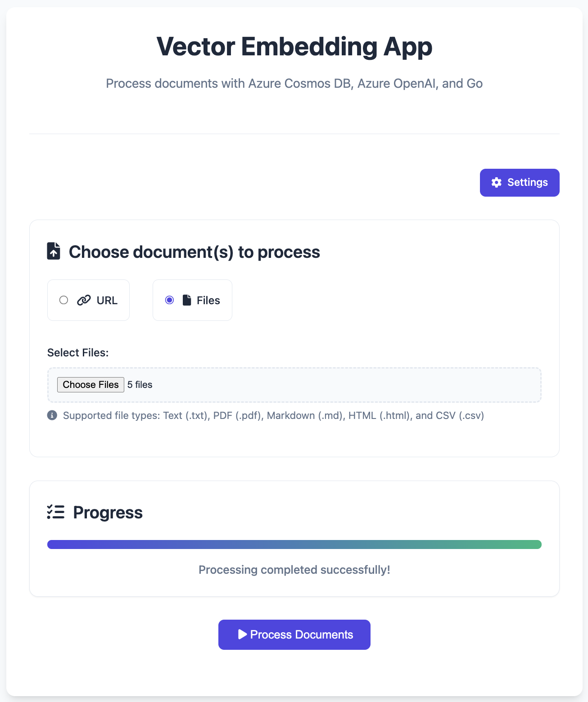The width and height of the screenshot is (588, 702).
Task: Click the document icon next to Files
Action: 187,300
